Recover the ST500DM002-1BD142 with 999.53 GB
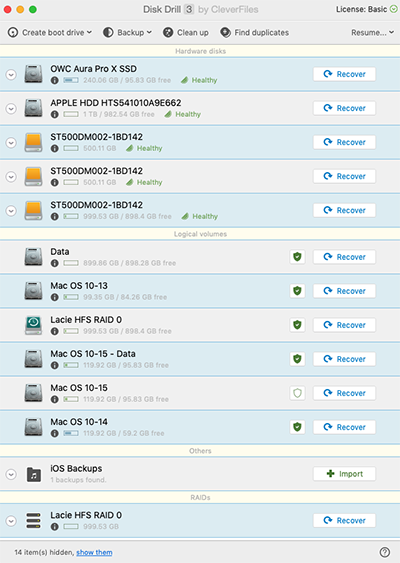Screen dimensions: 400x563 (344, 210)
